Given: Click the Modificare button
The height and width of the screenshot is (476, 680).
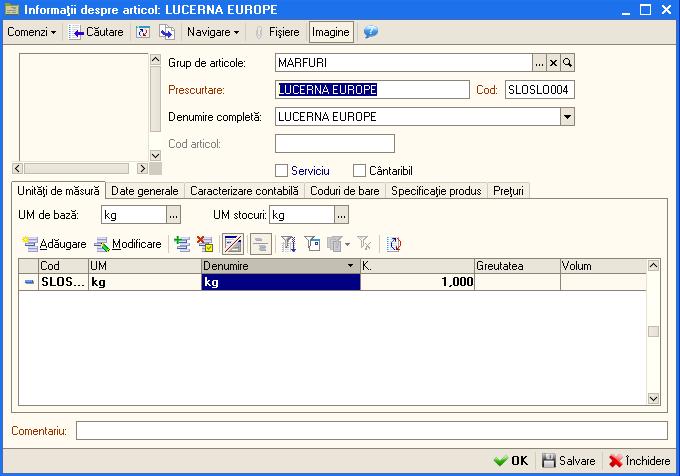Looking at the screenshot, I should coord(128,244).
